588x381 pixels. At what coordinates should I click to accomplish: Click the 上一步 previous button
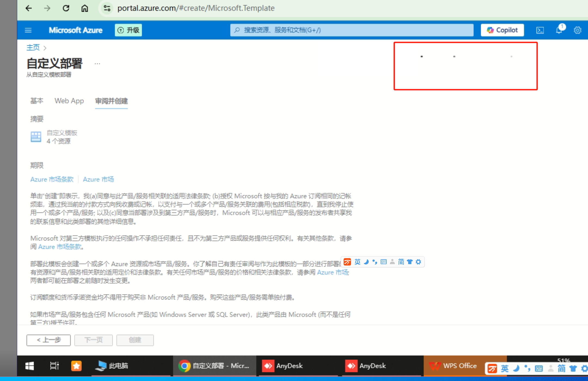click(48, 340)
